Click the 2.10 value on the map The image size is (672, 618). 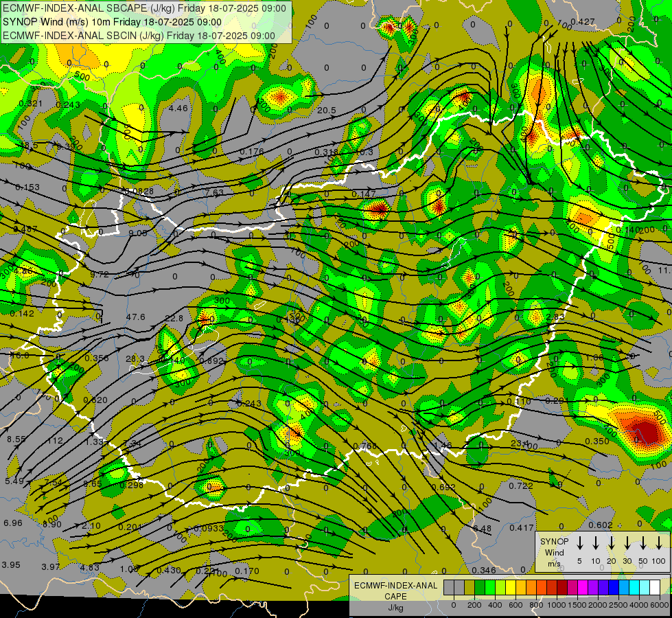91,525
